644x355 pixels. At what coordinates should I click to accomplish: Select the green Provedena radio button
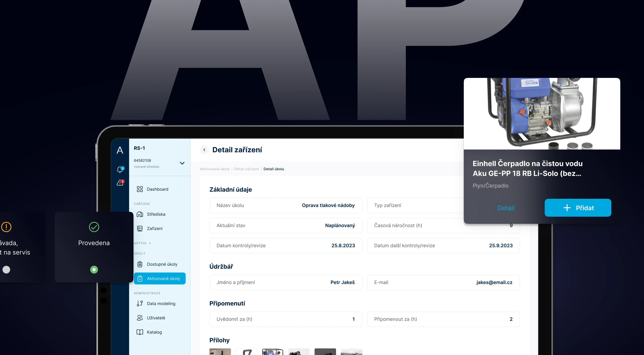pyautogui.click(x=94, y=269)
